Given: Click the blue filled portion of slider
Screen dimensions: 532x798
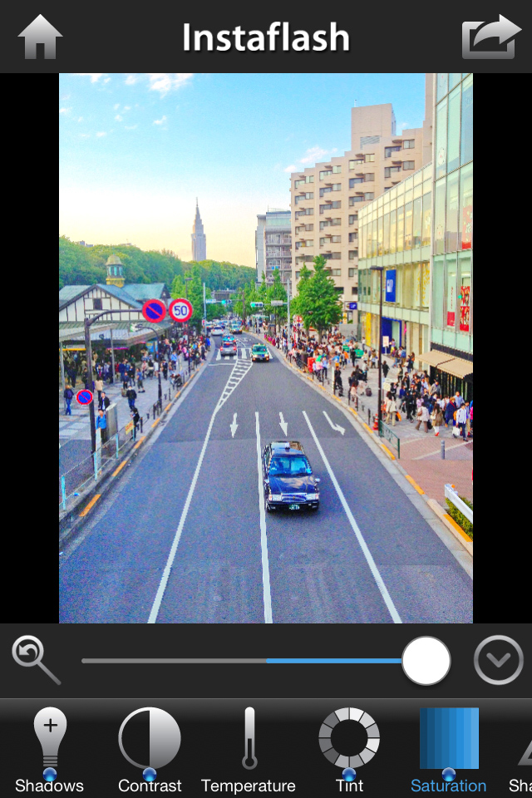Looking at the screenshot, I should [332, 661].
